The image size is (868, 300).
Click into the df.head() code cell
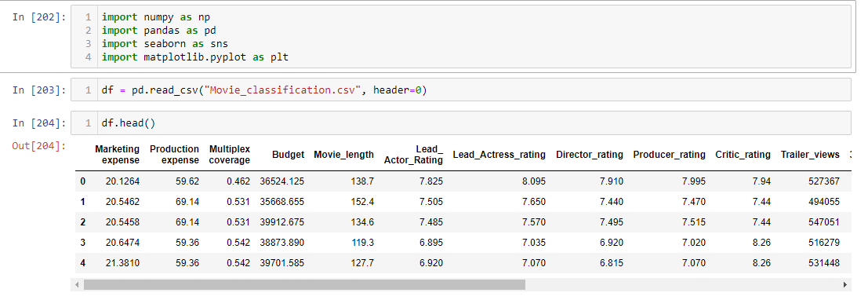click(460, 123)
